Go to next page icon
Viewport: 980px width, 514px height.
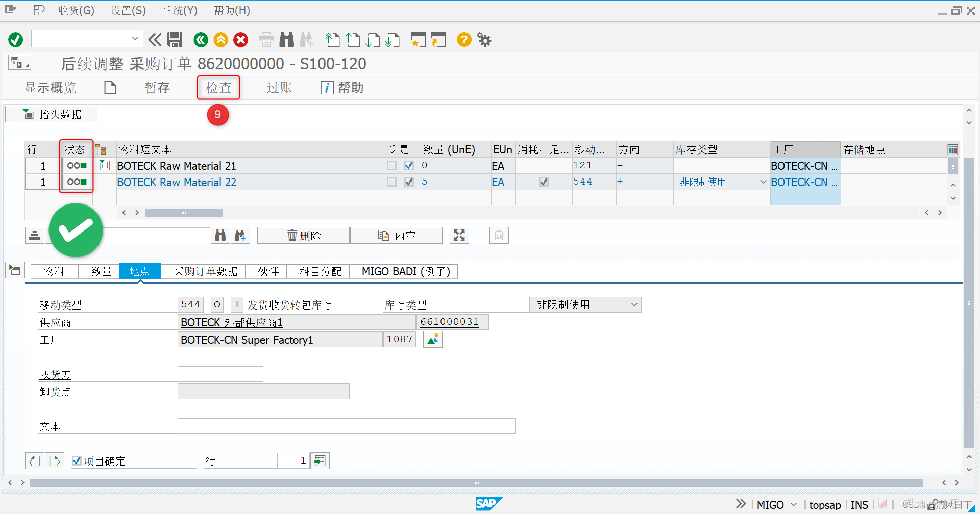point(373,40)
